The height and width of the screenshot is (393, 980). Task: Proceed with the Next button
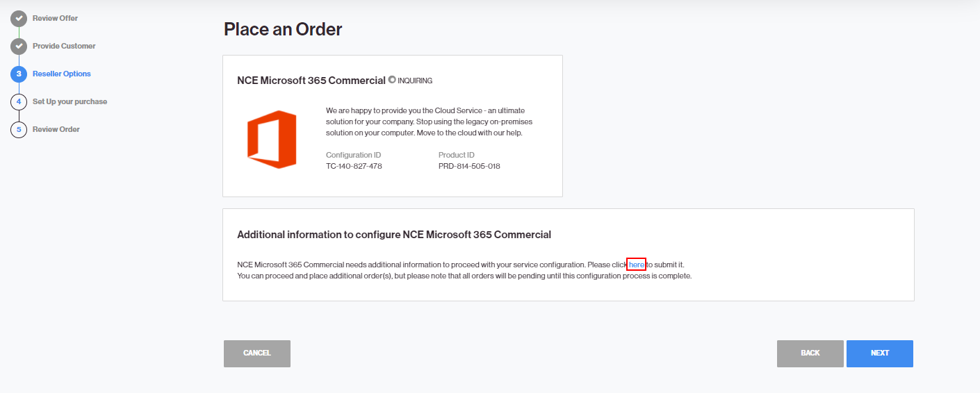coord(879,353)
